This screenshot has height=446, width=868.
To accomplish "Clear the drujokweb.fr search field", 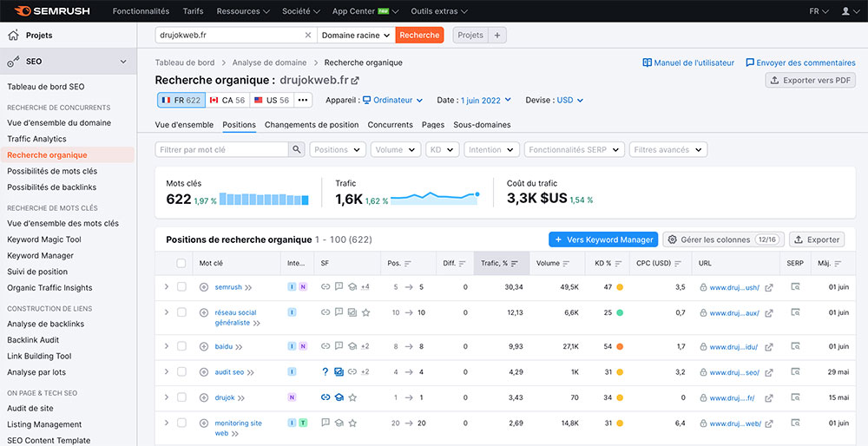I will click(x=308, y=35).
